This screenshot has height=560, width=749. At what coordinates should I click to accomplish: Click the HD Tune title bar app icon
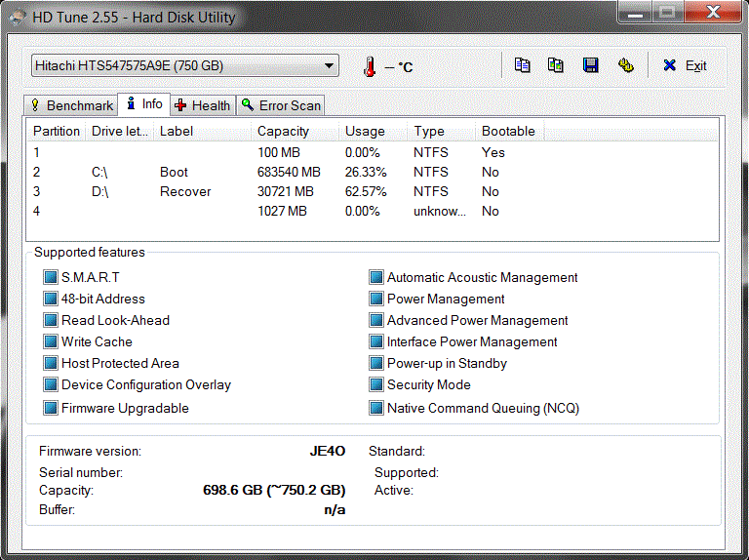pos(18,18)
